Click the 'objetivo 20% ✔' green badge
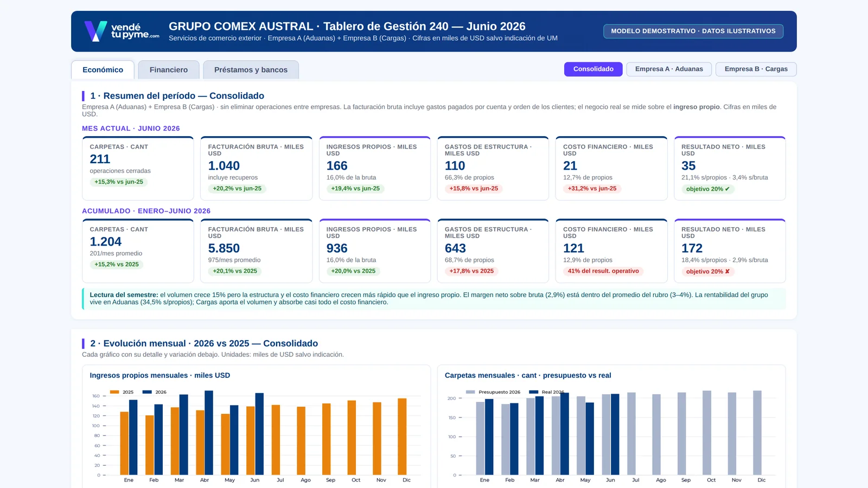 click(708, 189)
